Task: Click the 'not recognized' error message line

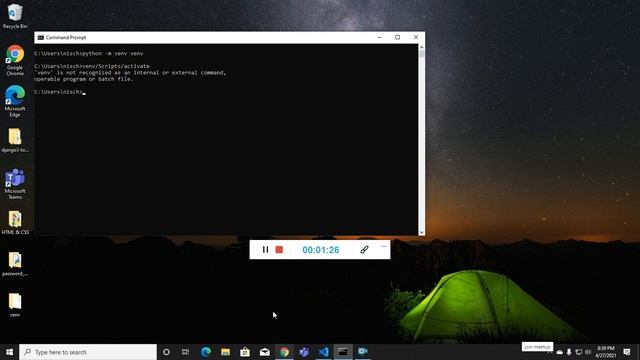Action: point(130,73)
